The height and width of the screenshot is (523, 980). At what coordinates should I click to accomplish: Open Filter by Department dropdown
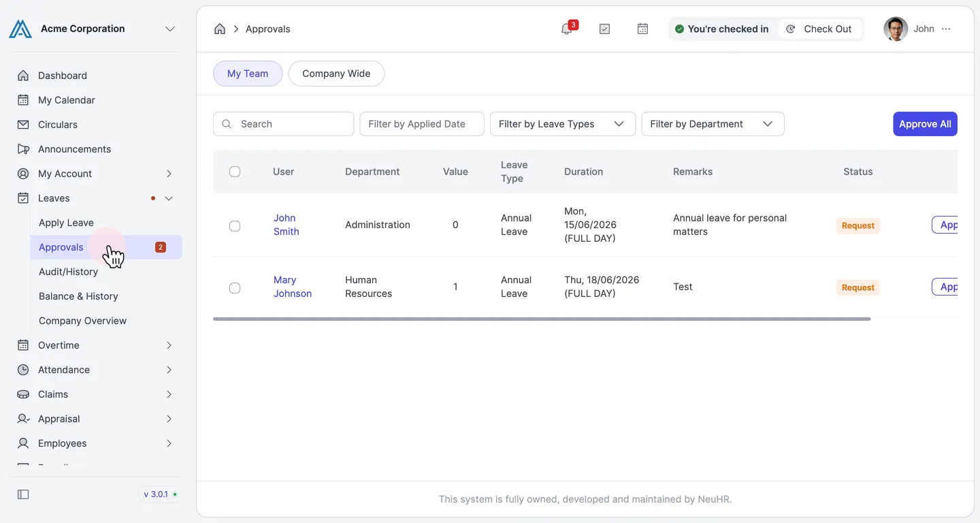click(713, 124)
